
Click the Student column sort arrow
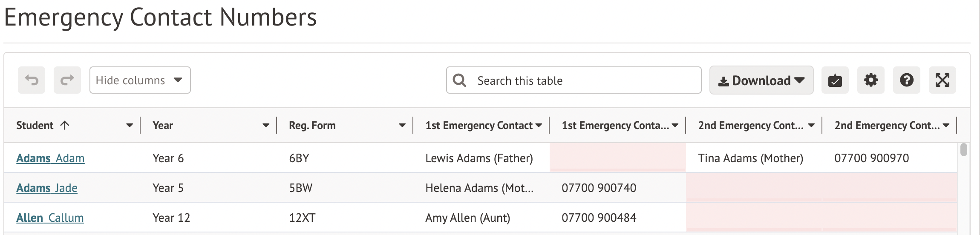click(65, 125)
